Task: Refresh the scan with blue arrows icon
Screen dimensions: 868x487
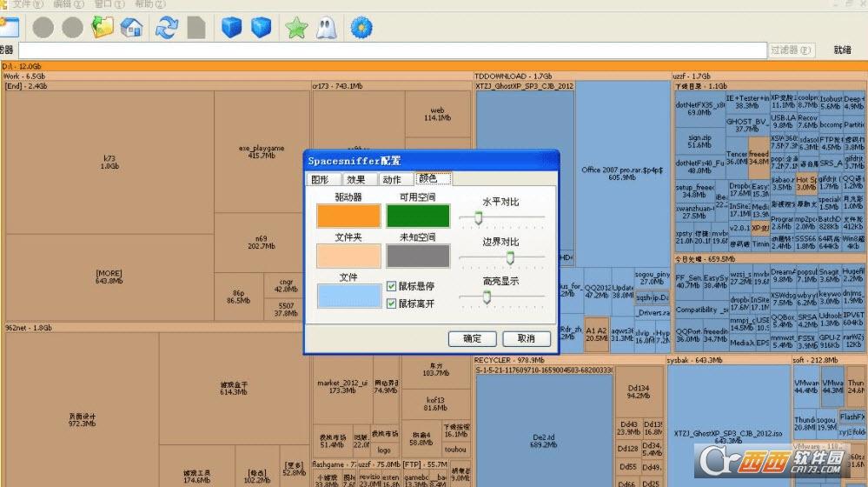Action: pos(166,27)
